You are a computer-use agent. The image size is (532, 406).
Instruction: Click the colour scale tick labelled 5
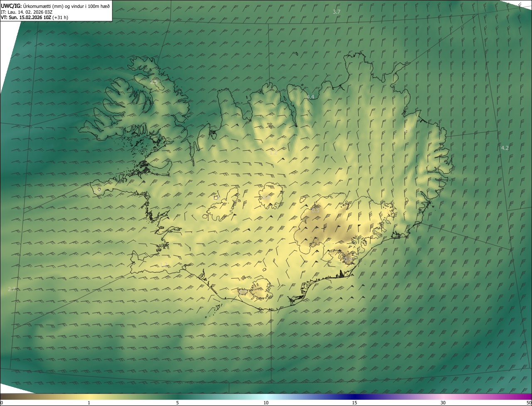click(177, 403)
